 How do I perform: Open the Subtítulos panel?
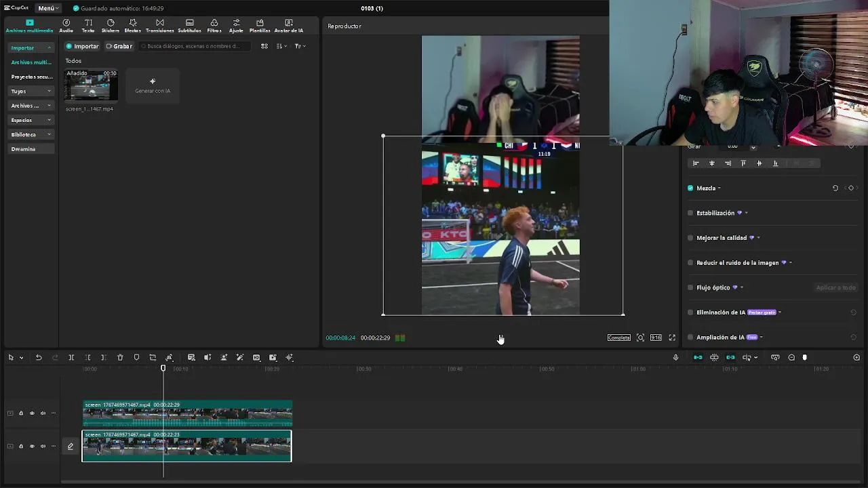[x=189, y=26]
